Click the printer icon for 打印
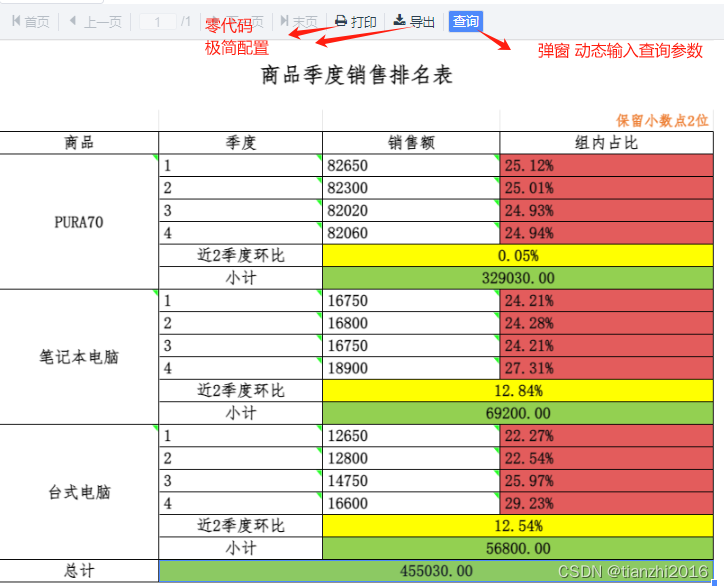 click(341, 21)
